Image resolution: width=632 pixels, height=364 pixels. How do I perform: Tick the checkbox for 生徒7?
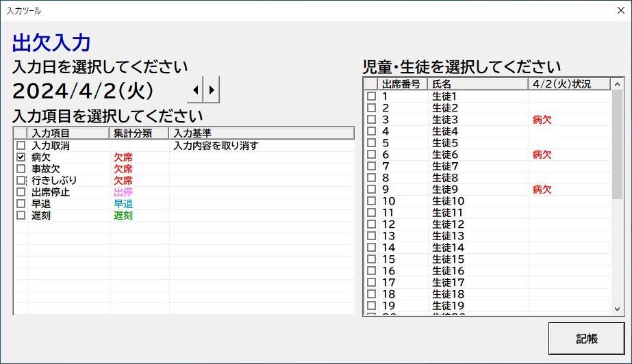coord(372,166)
